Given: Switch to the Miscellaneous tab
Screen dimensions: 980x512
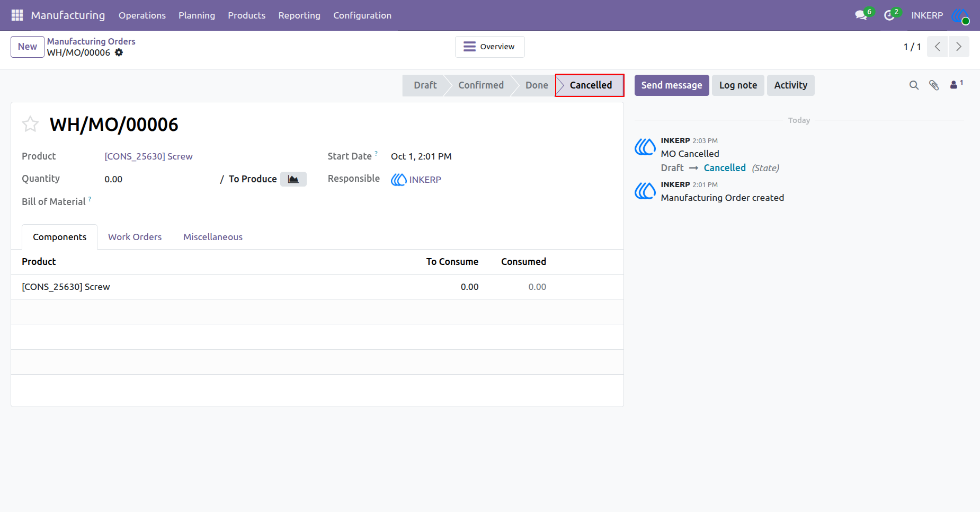Looking at the screenshot, I should click(x=213, y=237).
